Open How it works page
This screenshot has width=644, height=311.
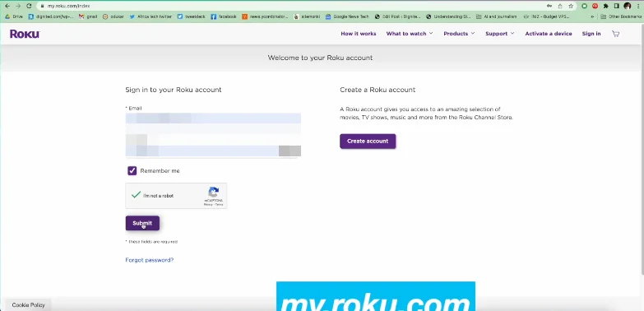[x=358, y=34]
